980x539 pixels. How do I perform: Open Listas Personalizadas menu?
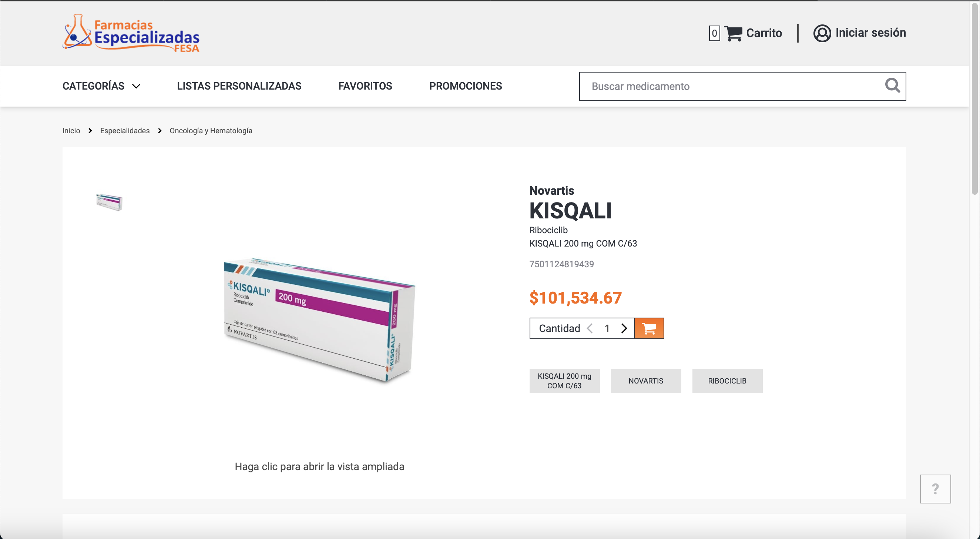(x=239, y=86)
